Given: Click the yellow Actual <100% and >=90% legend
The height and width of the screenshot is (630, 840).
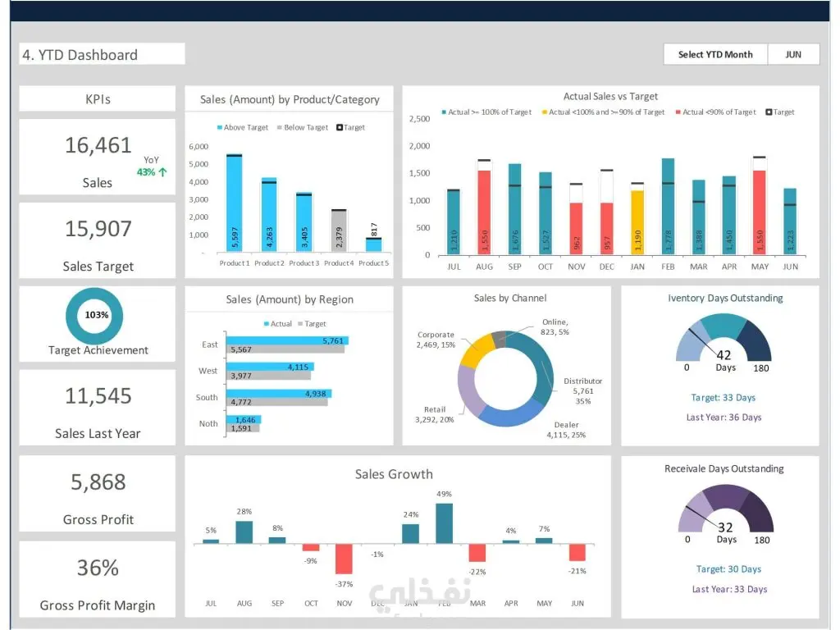Looking at the screenshot, I should [x=603, y=112].
